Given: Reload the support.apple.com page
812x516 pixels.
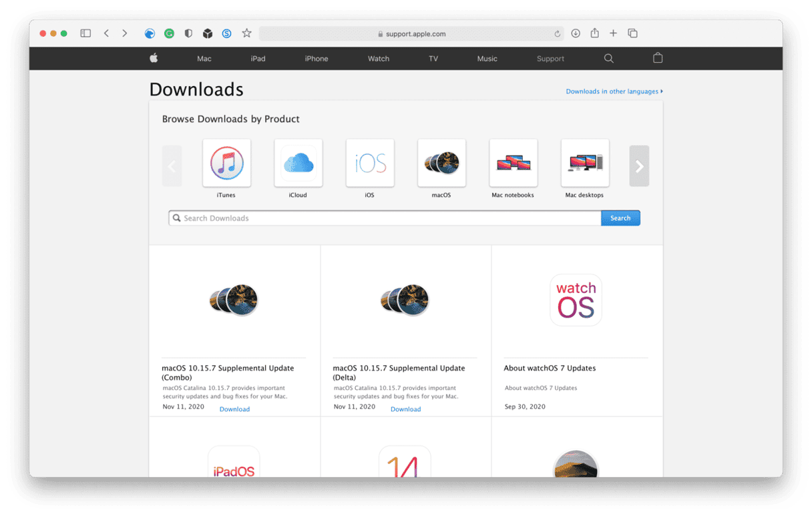Looking at the screenshot, I should coord(557,34).
